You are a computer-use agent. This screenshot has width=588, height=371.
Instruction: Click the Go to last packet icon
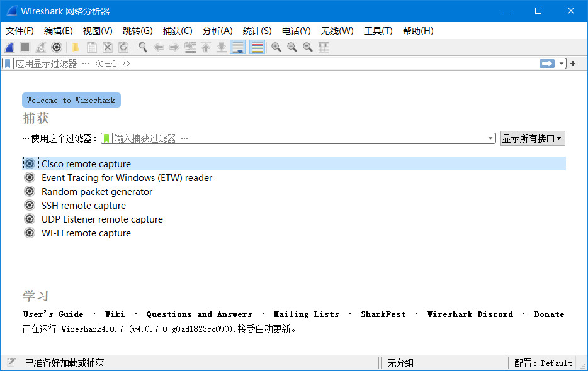(x=221, y=47)
